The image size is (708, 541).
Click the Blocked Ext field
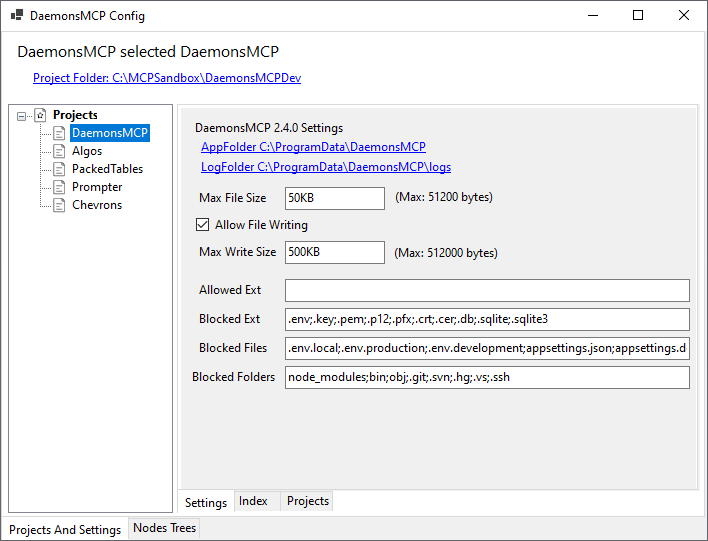click(x=487, y=319)
